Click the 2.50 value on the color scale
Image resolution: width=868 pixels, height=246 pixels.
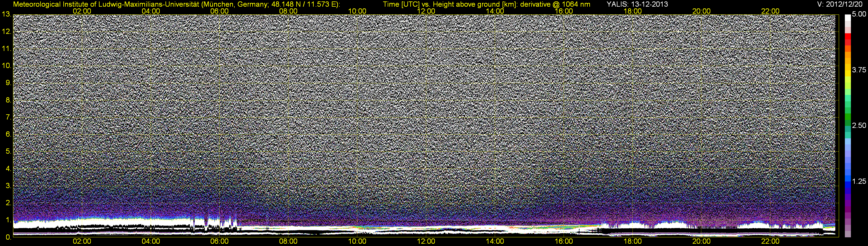859,125
